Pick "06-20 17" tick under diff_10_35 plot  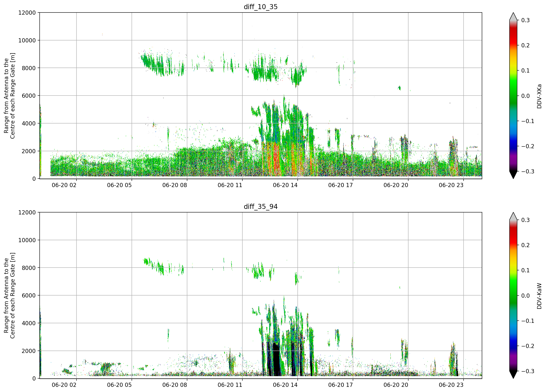pos(340,185)
